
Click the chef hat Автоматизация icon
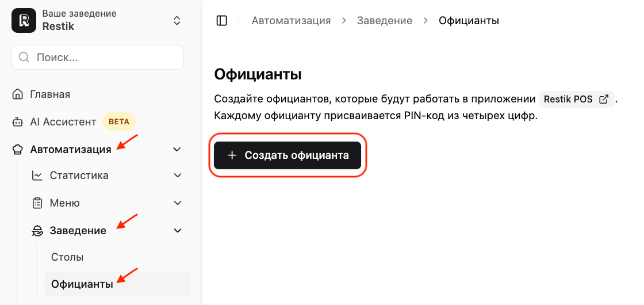(x=17, y=149)
